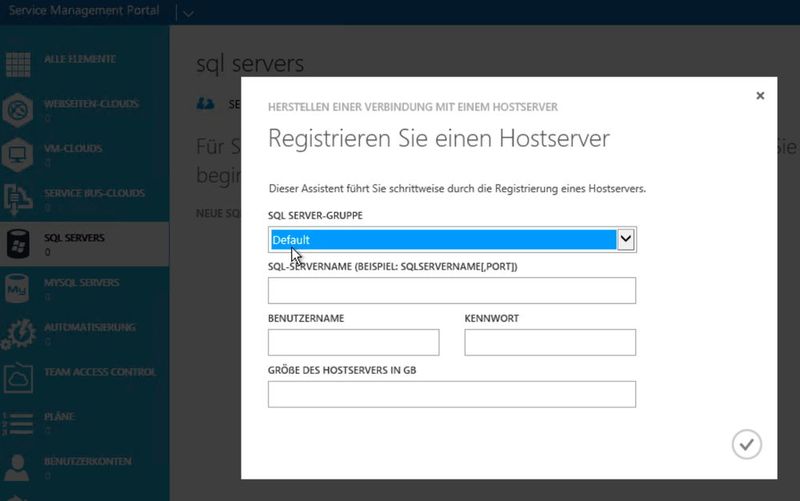Viewport: 800px width, 501px height.
Task: Focus the Benutzername input field
Action: tap(353, 342)
